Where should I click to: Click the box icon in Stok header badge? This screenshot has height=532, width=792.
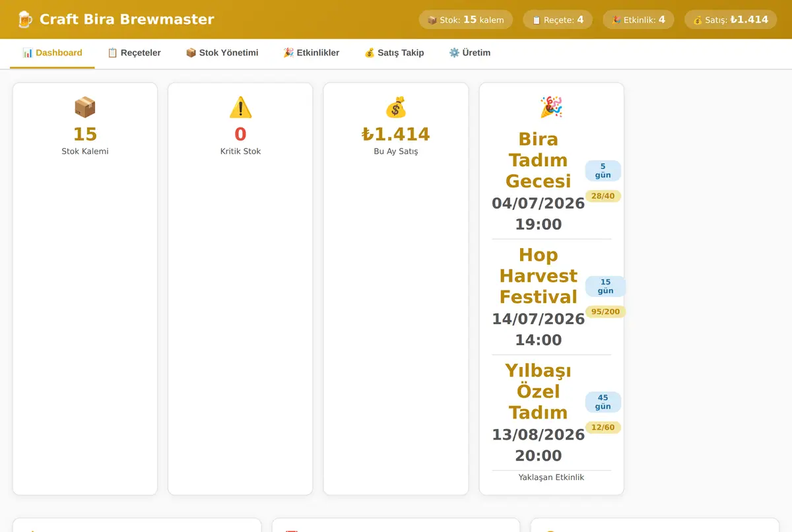pyautogui.click(x=432, y=20)
